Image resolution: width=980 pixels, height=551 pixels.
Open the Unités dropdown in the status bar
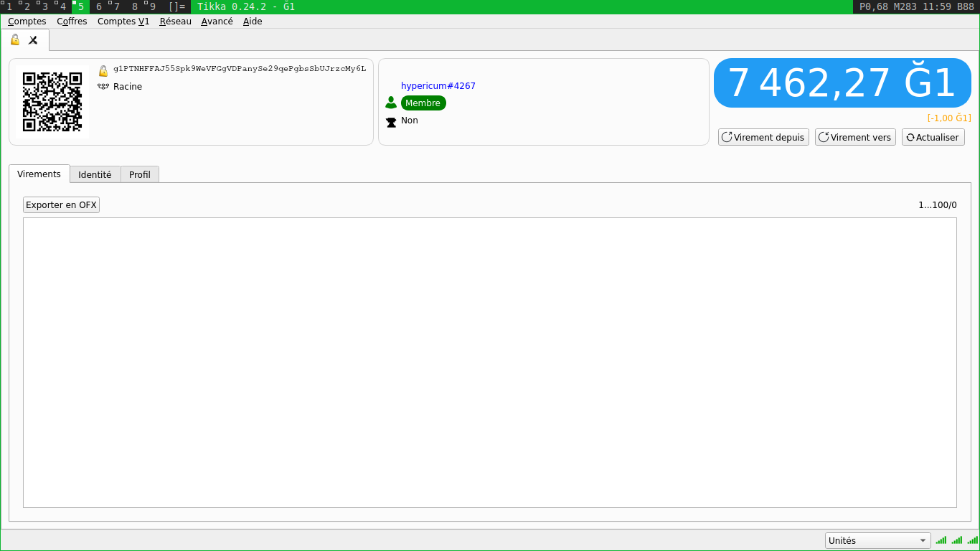(x=877, y=541)
